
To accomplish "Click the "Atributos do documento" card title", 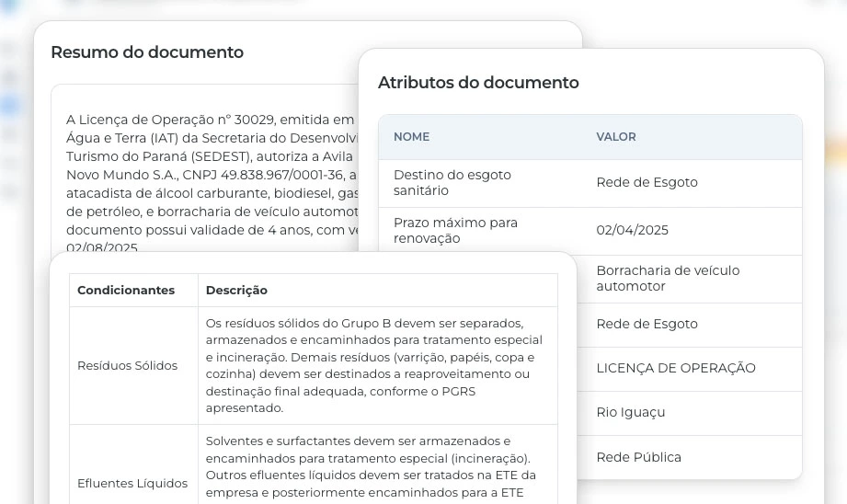I will (x=478, y=83).
